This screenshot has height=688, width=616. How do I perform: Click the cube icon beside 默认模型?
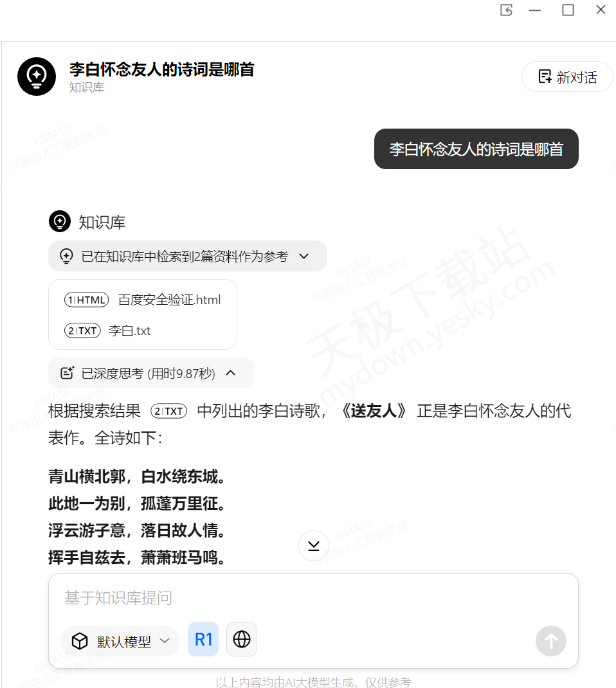tap(80, 641)
